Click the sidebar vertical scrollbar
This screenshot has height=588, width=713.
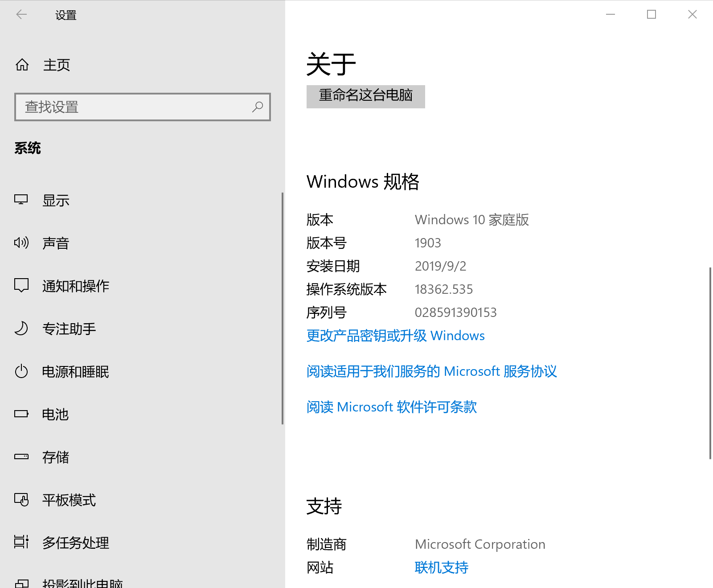(283, 308)
